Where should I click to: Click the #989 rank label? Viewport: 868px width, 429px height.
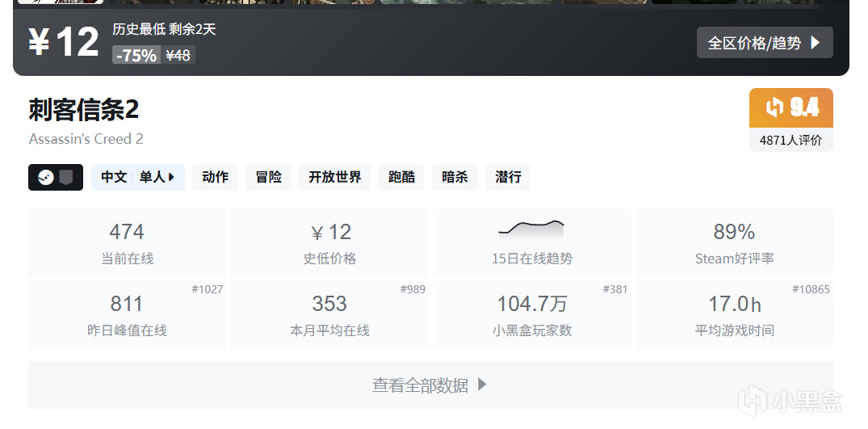[413, 289]
